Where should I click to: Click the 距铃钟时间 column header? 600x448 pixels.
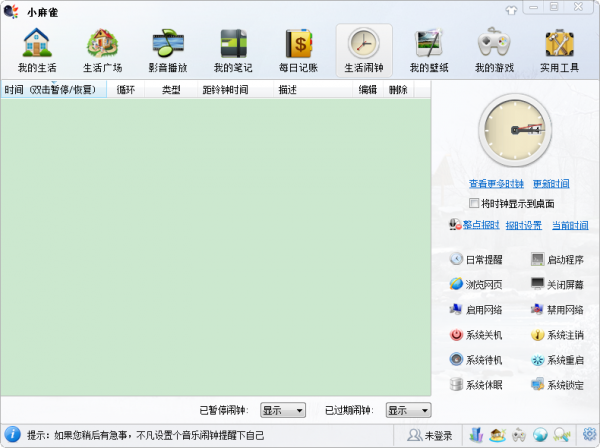point(235,90)
